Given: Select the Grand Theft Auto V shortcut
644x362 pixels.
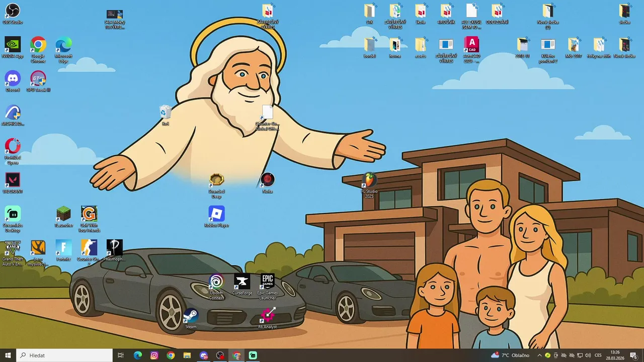Looking at the screenshot, I should tap(13, 252).
